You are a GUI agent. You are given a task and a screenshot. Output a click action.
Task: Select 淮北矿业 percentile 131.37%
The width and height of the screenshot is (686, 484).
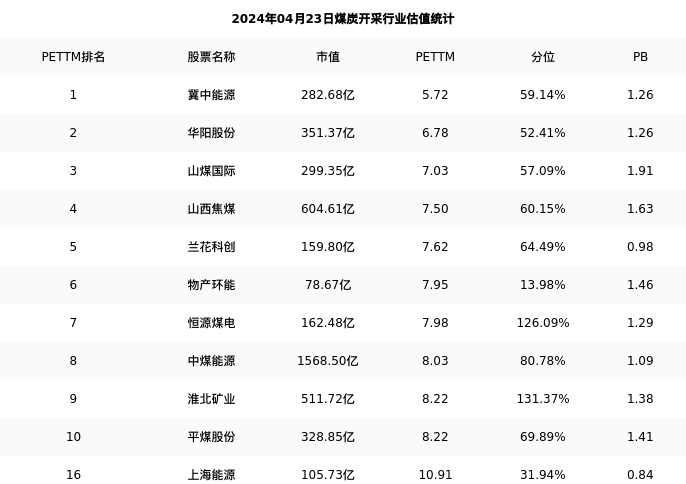click(x=543, y=399)
